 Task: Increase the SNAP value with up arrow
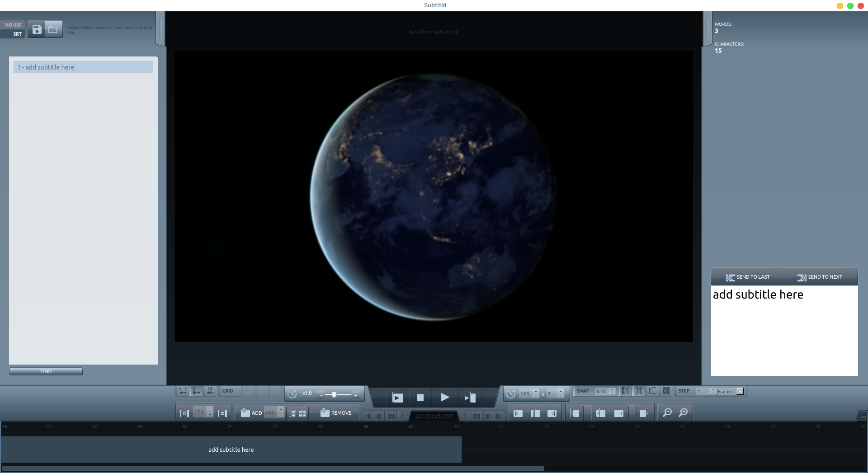point(612,389)
